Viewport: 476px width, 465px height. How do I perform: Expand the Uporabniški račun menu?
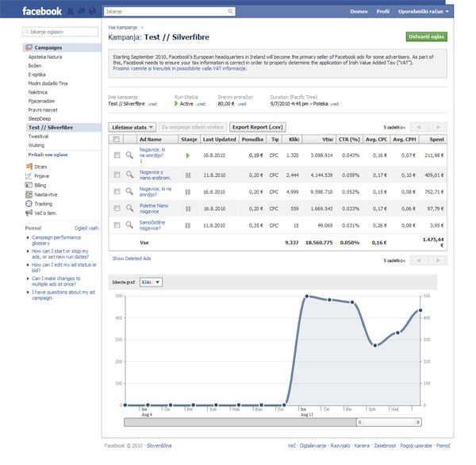click(423, 12)
